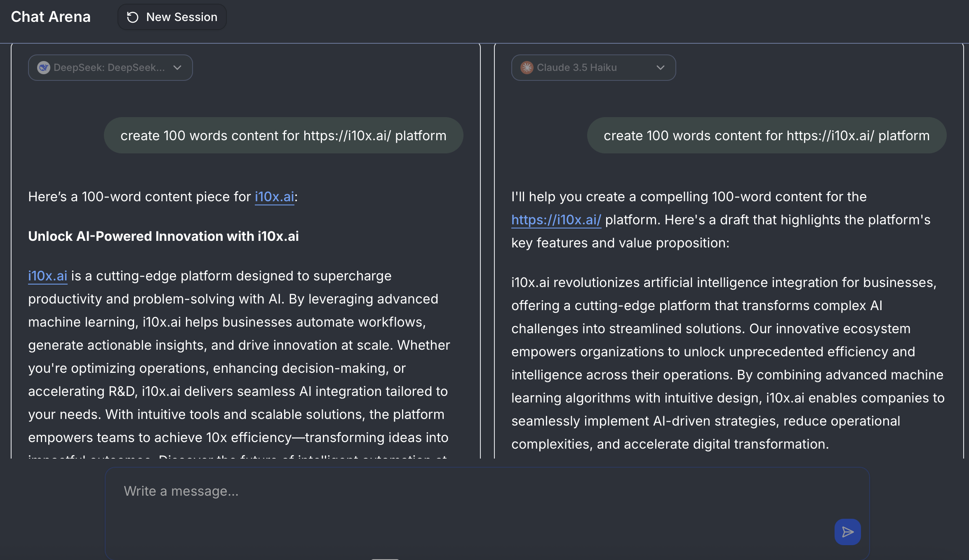Expand the right panel model chevron

click(660, 67)
